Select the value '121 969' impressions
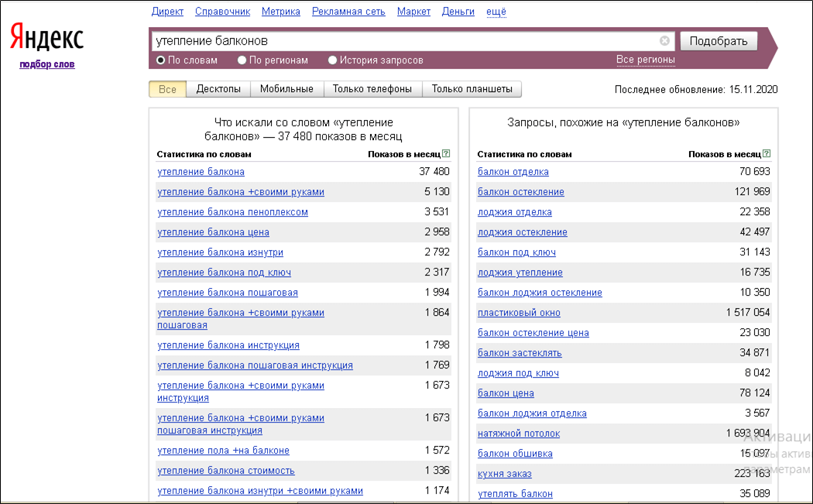813x504 pixels. 752,192
